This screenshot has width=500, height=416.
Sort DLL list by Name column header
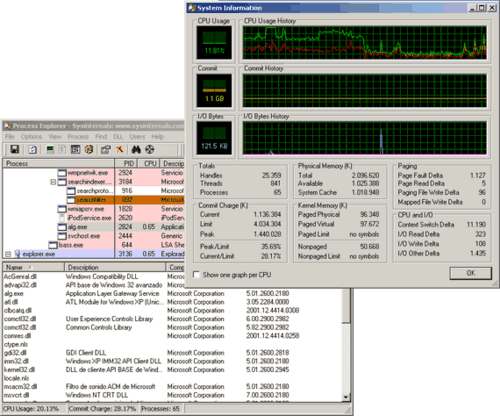(33, 267)
